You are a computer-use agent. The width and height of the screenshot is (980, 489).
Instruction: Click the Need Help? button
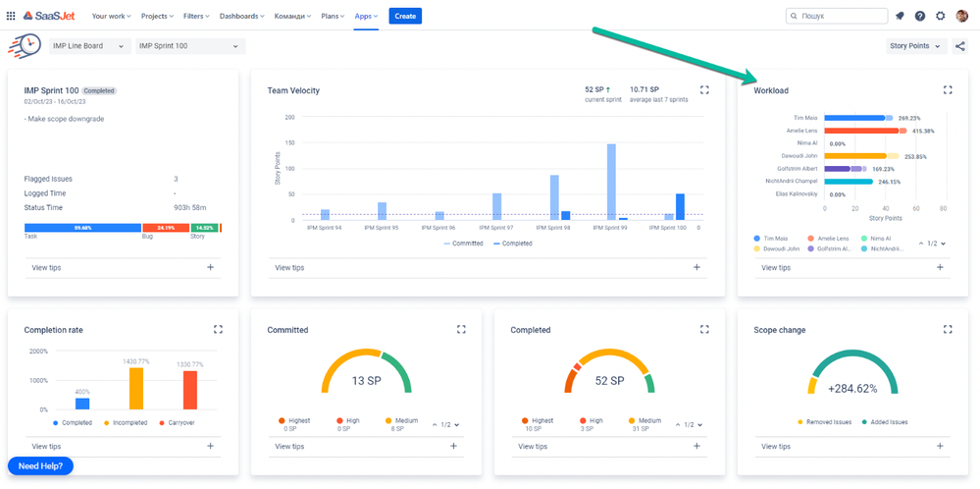tap(41, 466)
